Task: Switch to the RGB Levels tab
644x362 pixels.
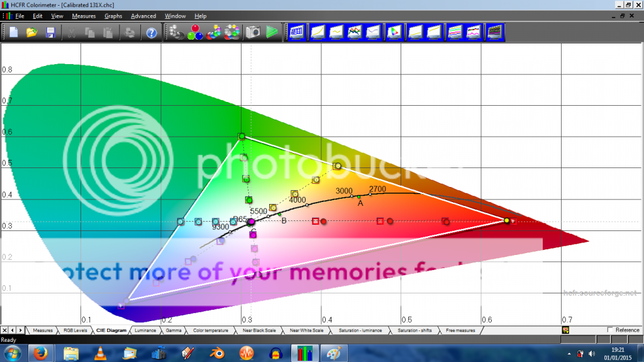Action: coord(75,331)
